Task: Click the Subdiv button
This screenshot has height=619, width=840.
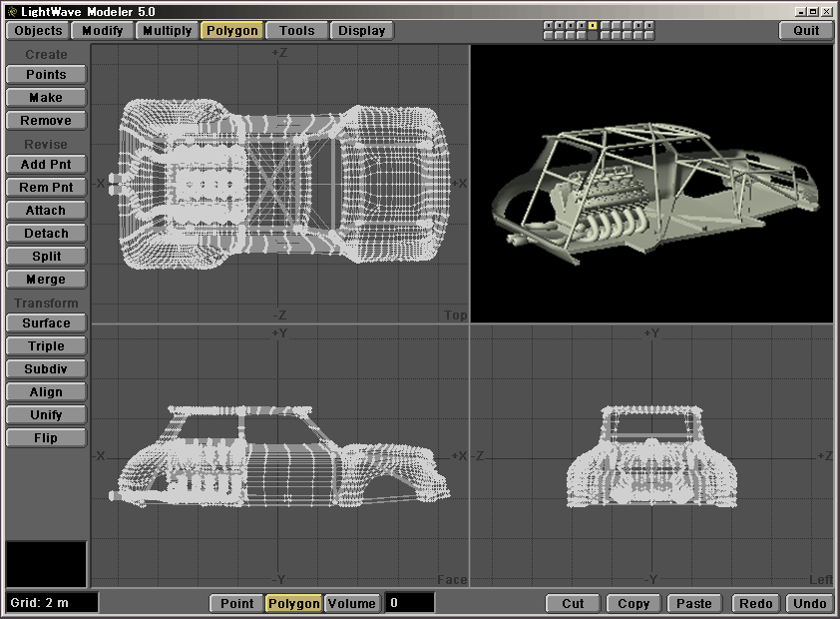Action: [x=46, y=369]
